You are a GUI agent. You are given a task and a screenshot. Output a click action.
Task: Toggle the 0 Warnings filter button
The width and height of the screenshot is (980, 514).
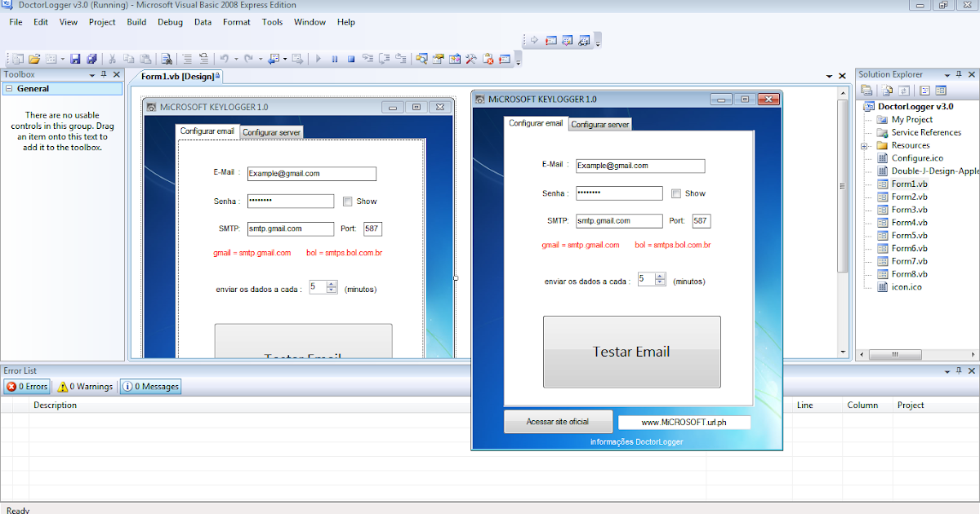[85, 387]
